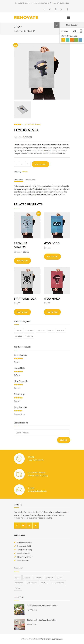Screen dimensions: 84x644
Task: Decrease quantity with the minus stepper
Action: (x=16, y=164)
